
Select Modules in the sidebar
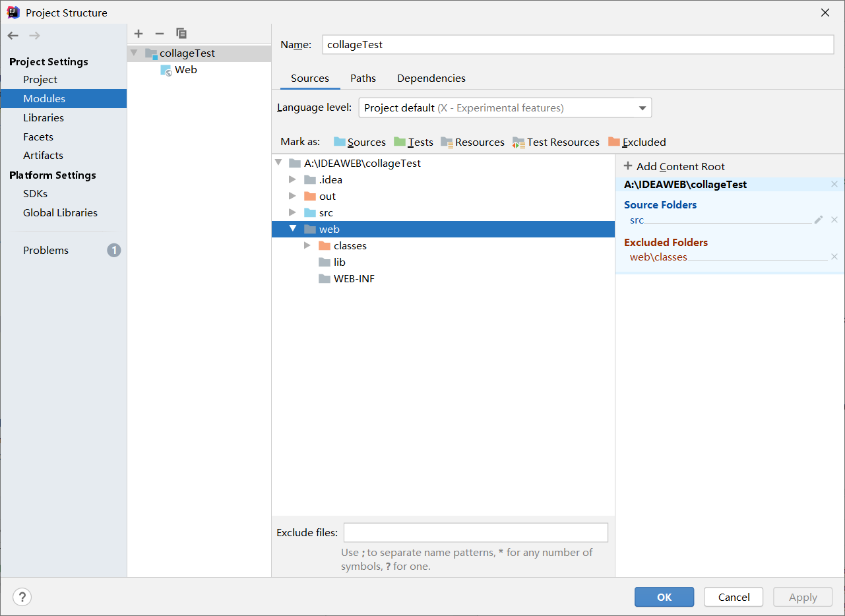click(x=63, y=98)
